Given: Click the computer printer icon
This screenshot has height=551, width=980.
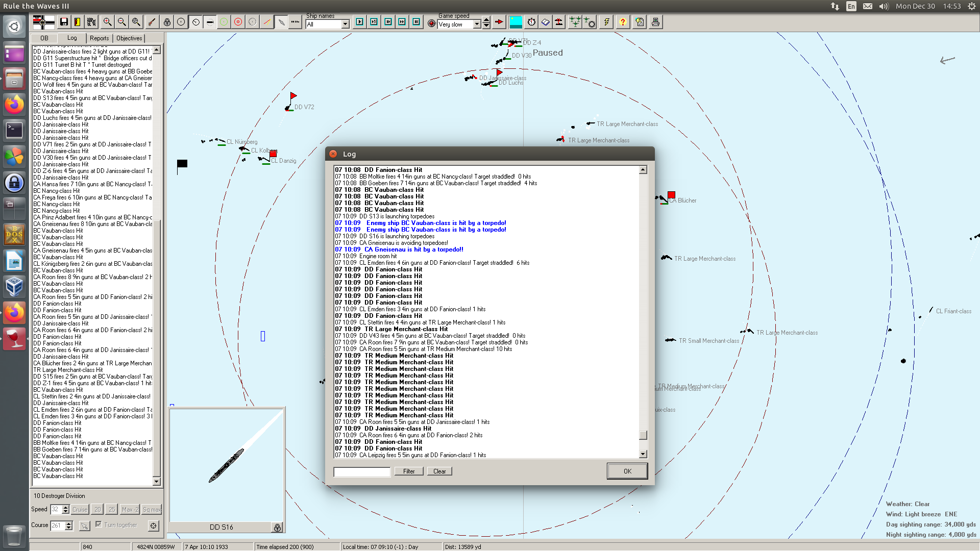Looking at the screenshot, I should point(655,22).
